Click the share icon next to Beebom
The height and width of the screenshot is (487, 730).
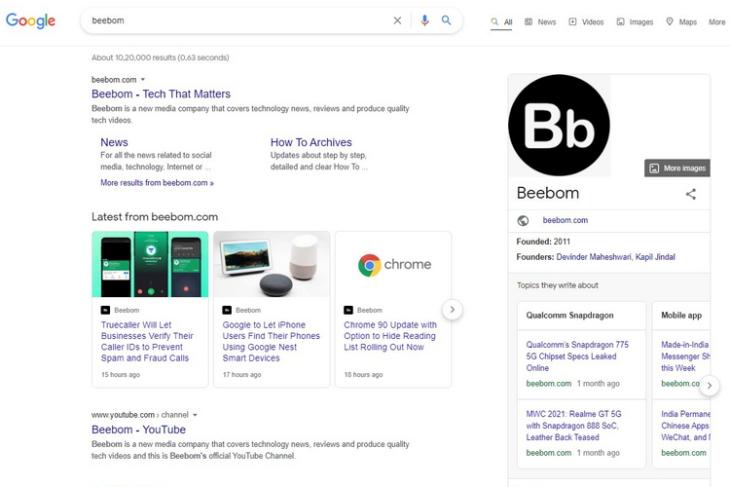[x=691, y=194]
